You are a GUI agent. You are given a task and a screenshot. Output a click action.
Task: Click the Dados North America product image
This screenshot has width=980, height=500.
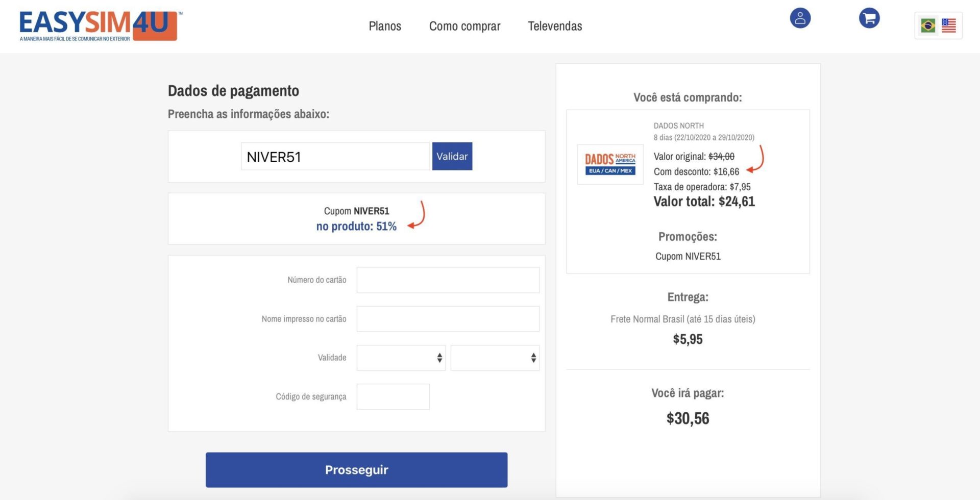(x=610, y=164)
